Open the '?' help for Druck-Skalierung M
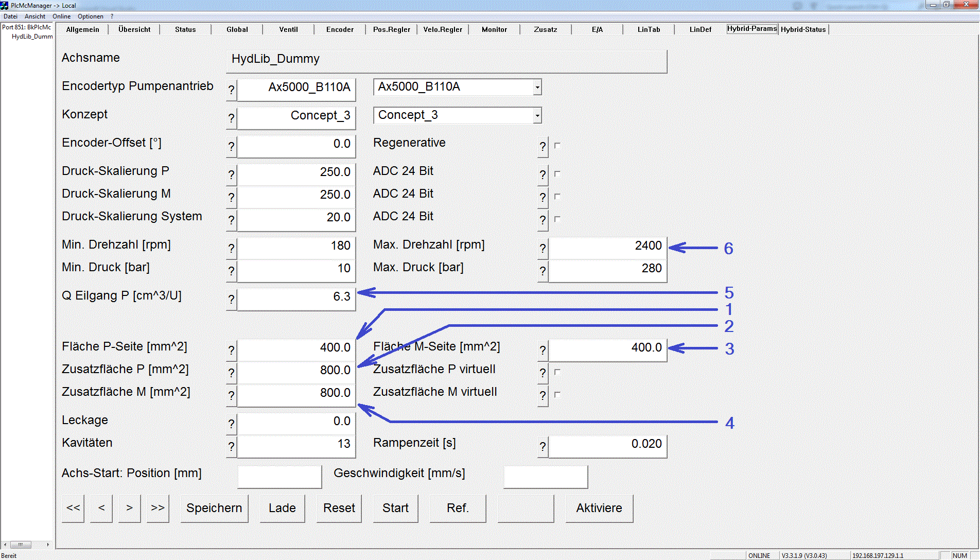 232,198
